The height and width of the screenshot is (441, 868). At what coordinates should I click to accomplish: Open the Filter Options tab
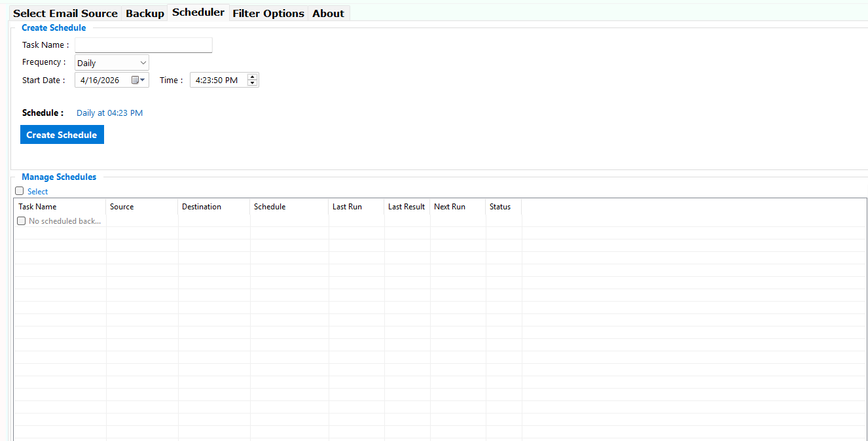click(268, 13)
